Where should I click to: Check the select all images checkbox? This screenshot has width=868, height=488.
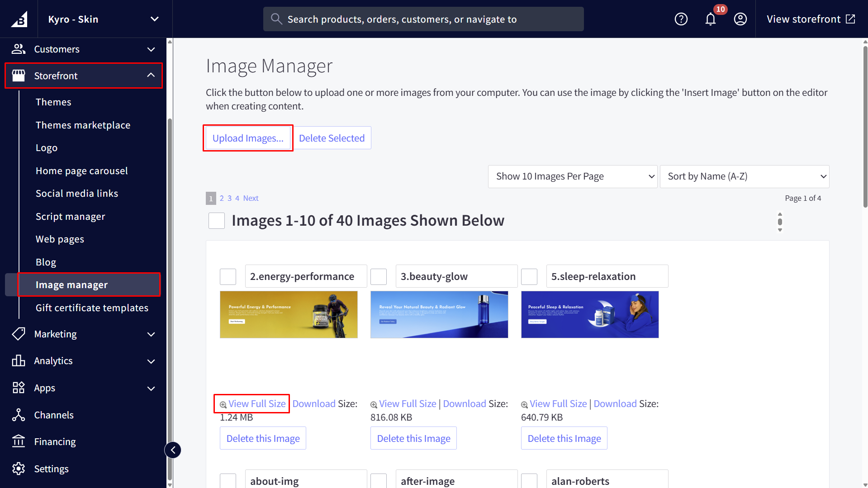217,221
